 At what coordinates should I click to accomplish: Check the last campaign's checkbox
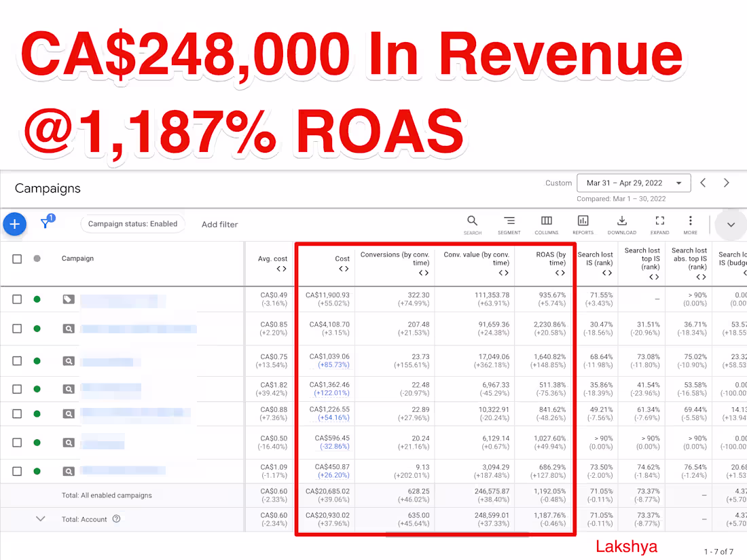point(17,470)
